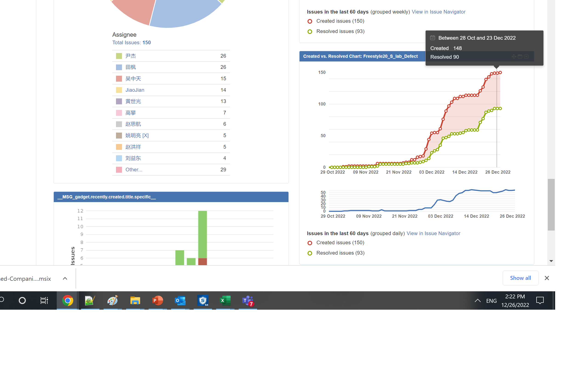Click the maximize icon on the chart gadget
The image size is (588, 367).
(x=520, y=56)
